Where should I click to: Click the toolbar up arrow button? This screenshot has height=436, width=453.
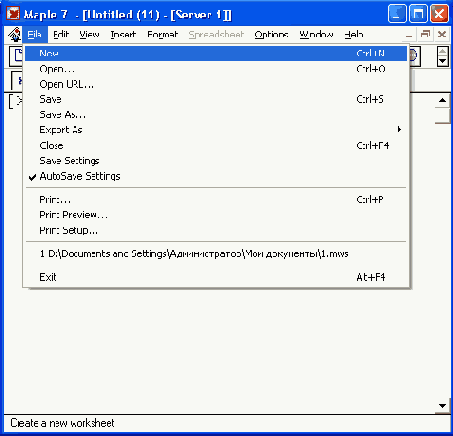coord(442,52)
